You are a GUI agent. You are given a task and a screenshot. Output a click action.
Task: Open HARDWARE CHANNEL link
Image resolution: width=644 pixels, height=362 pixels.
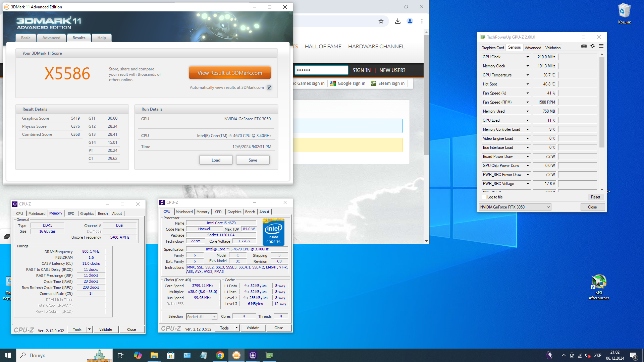coord(376,47)
